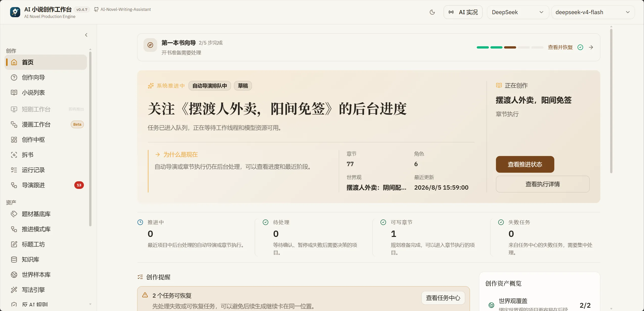The image size is (644, 311).
Task: Click the 查看执行详情 button
Action: pyautogui.click(x=542, y=184)
